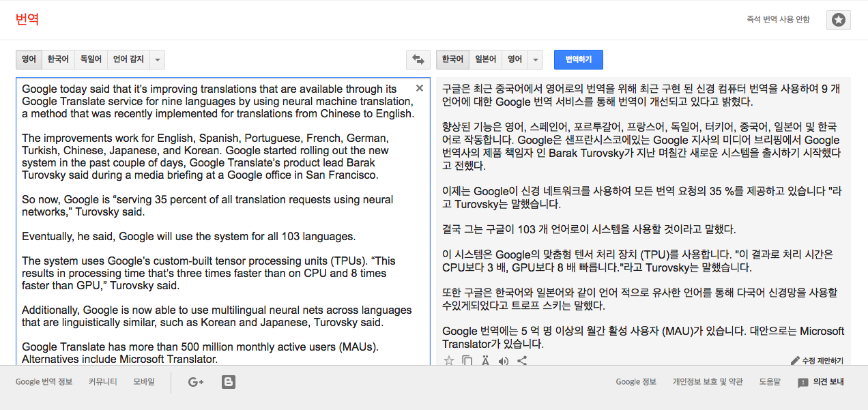Open Google 정보 footer link
Image resolution: width=868 pixels, height=410 pixels.
[x=636, y=382]
